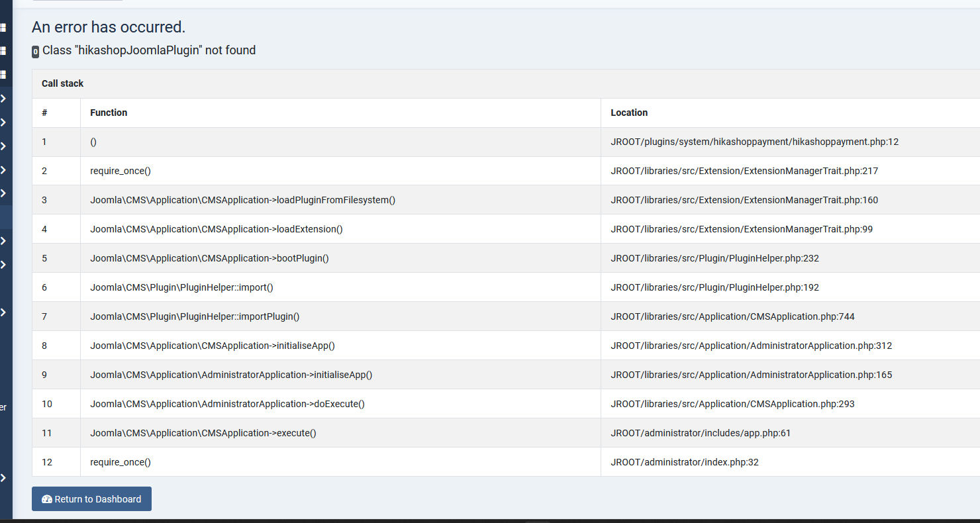This screenshot has height=523, width=980.
Task: Open the sidebar item ending in "er"
Action: [4, 407]
